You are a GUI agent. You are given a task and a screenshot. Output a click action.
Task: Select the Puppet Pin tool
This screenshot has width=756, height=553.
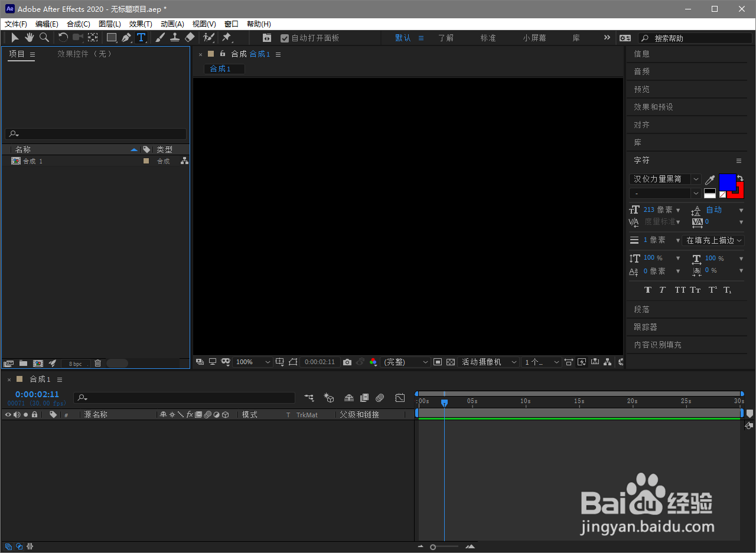[226, 38]
